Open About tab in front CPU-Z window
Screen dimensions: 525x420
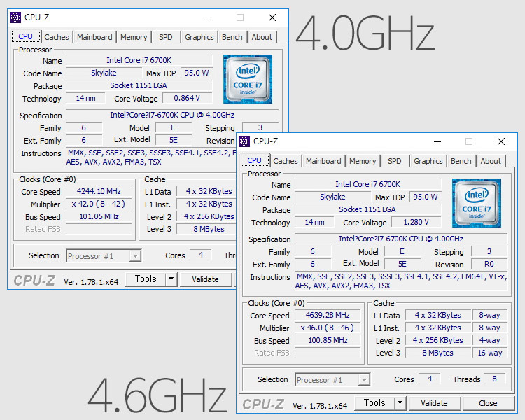click(491, 161)
